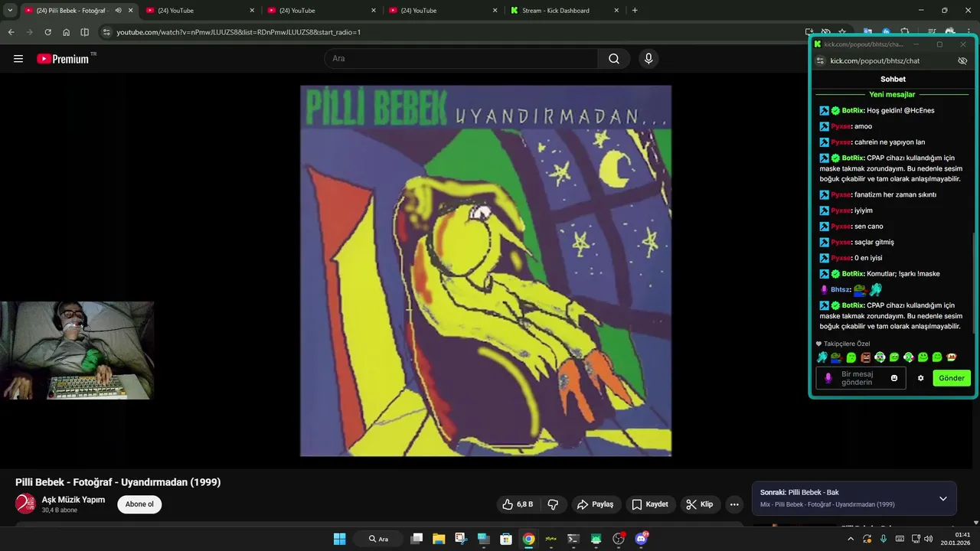This screenshot has width=980, height=551.
Task: Send the chat message with Gönder
Action: tap(952, 378)
